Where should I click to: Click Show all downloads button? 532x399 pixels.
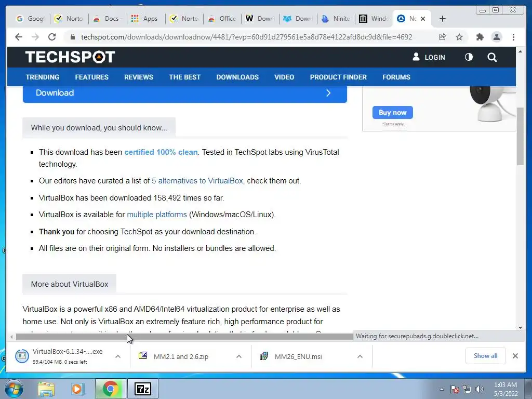[x=486, y=356]
